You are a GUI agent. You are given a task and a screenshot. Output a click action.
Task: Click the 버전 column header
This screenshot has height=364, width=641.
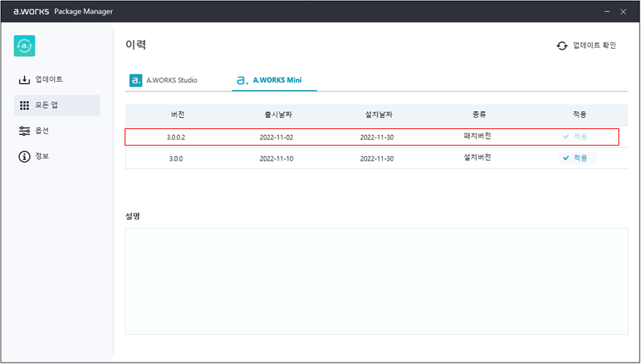(x=177, y=115)
